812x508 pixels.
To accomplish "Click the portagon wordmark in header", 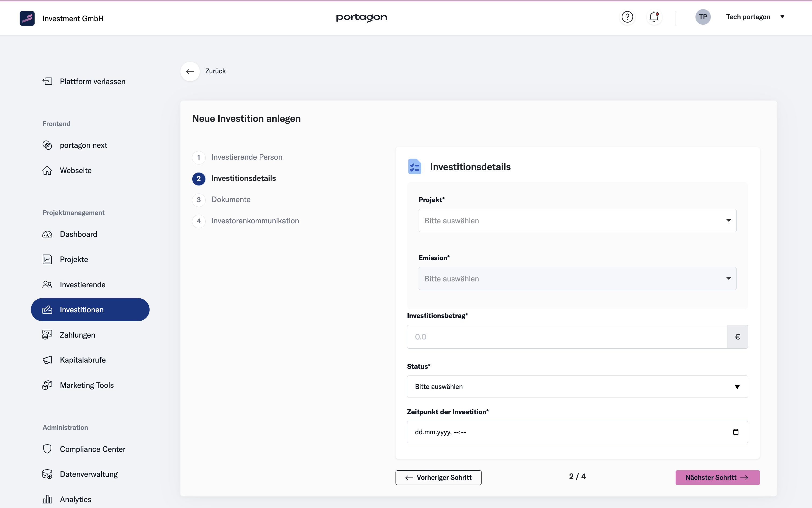I will coord(362,17).
